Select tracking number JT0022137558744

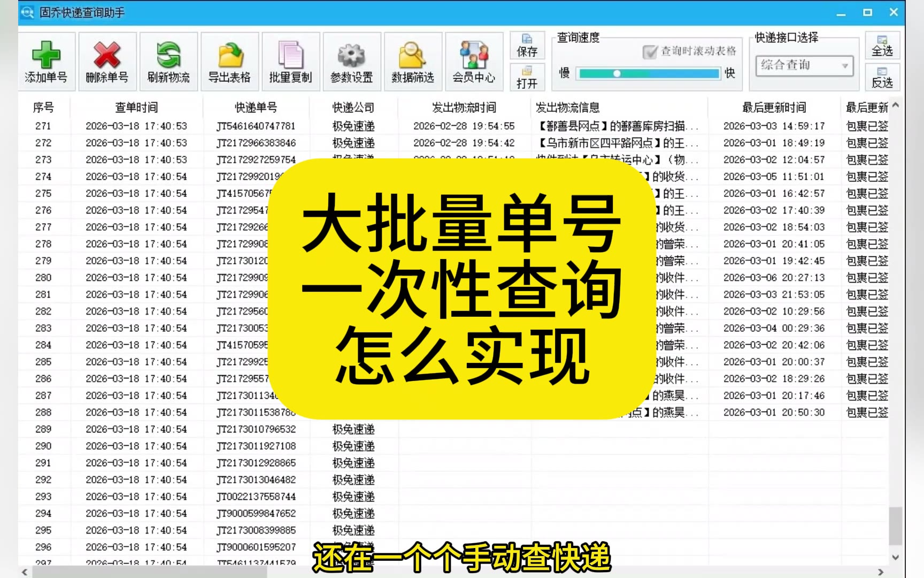256,497
